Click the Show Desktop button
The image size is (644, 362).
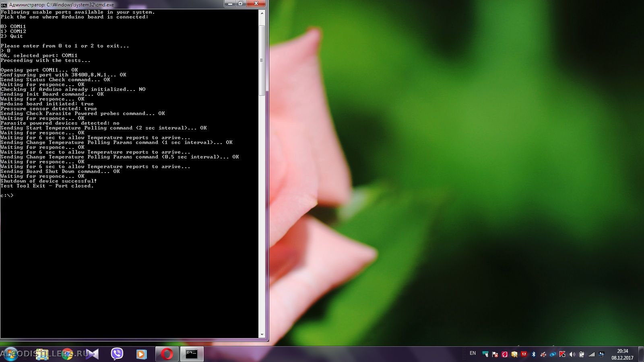[x=641, y=354]
